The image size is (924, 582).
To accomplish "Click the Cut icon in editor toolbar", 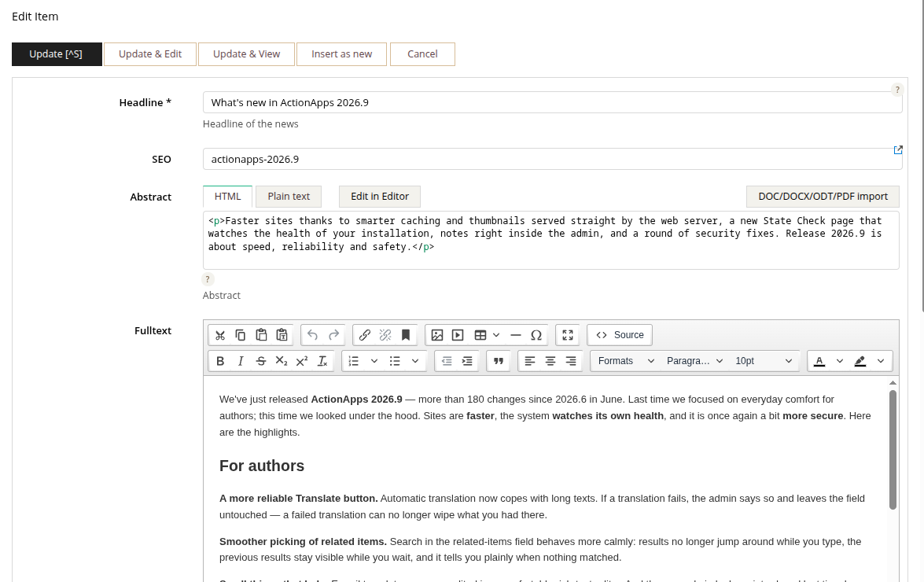I will [x=220, y=335].
